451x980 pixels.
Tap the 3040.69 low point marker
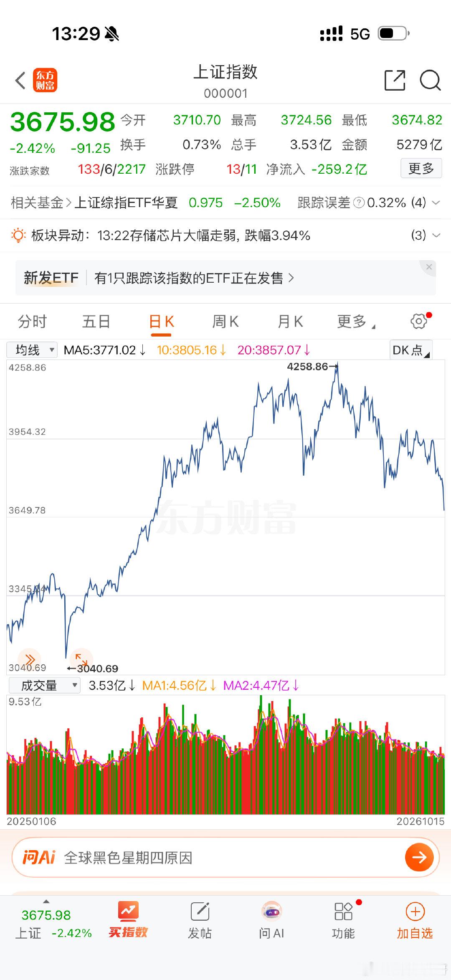coord(93,669)
